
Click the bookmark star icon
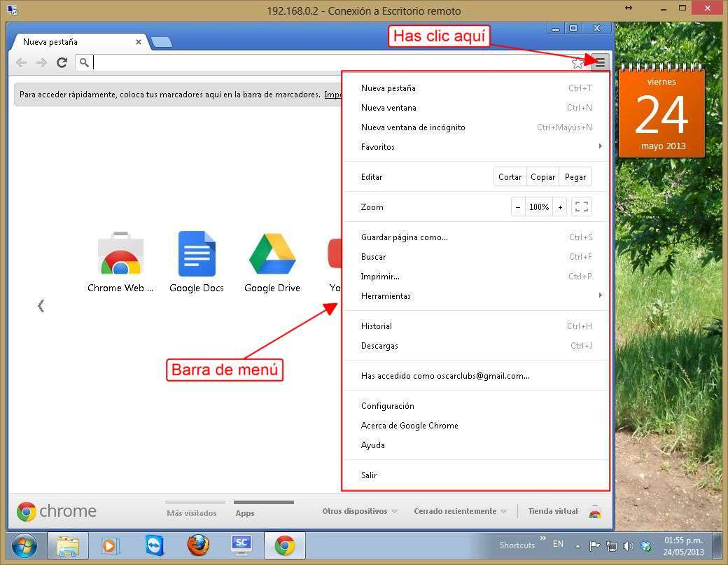tap(577, 63)
